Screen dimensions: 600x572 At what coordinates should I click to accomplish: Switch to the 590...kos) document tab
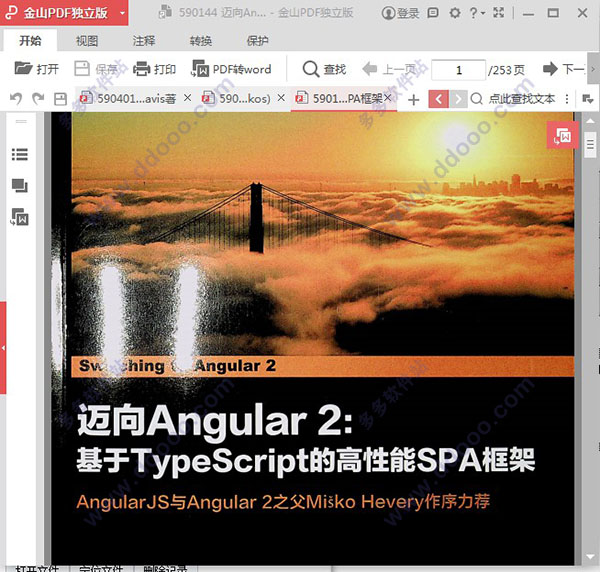[x=236, y=99]
